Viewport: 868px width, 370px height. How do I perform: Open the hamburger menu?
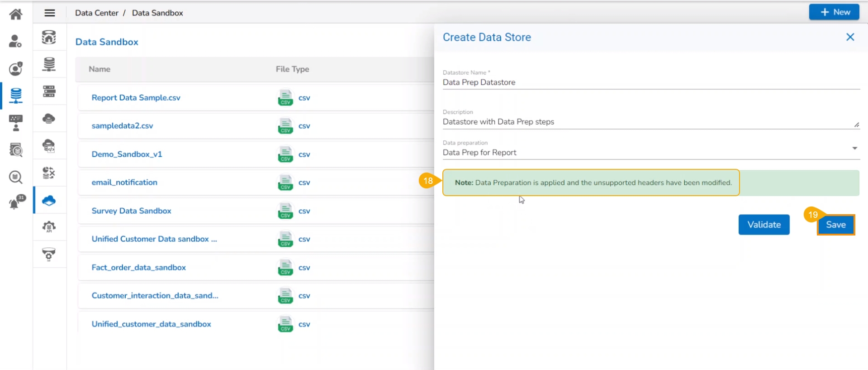tap(50, 13)
